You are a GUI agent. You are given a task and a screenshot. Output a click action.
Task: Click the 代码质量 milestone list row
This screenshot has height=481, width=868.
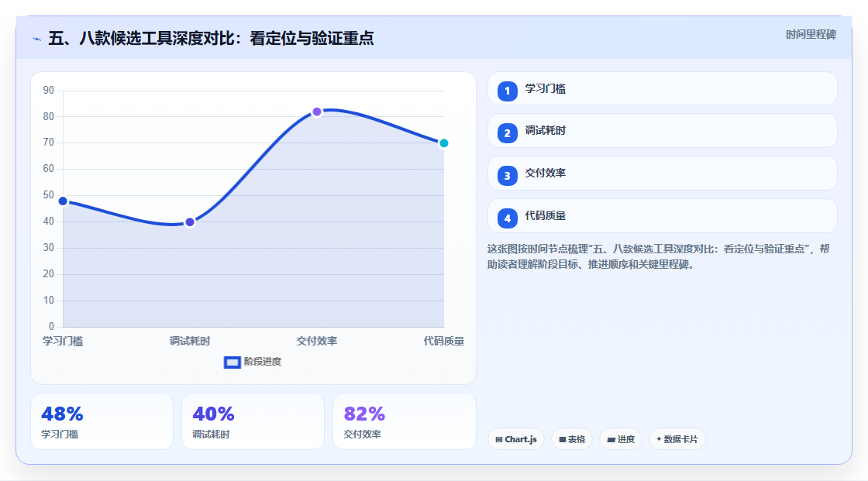[662, 216]
